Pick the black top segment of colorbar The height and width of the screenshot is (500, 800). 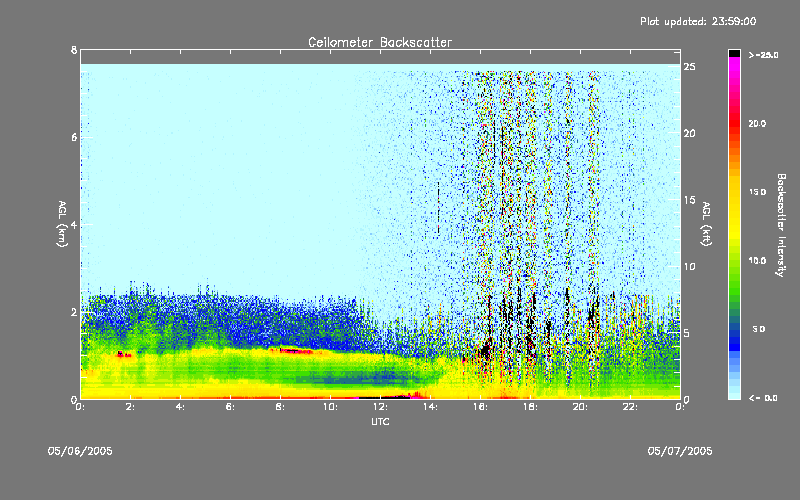(x=734, y=54)
